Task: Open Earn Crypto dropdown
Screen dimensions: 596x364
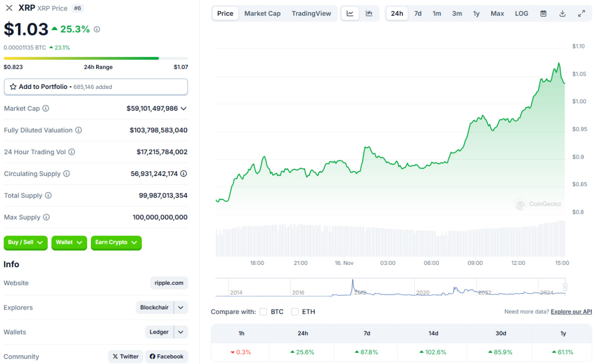Action: coord(116,243)
